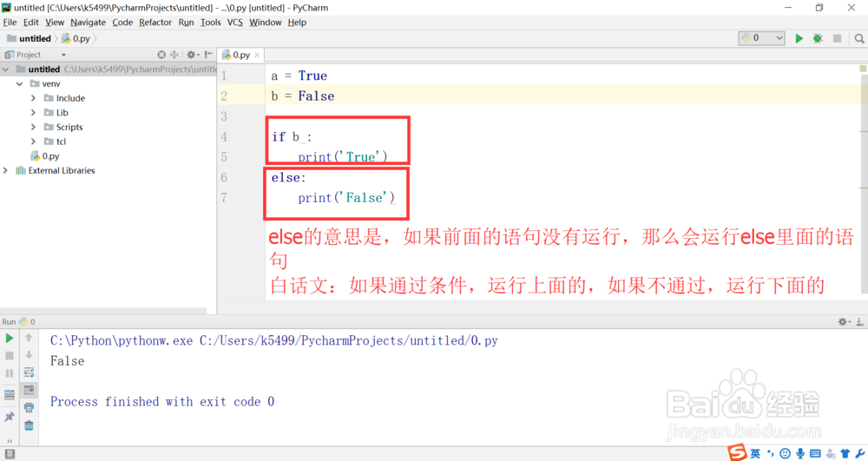Hide the Run tool window
This screenshot has height=461, width=868.
click(x=859, y=321)
